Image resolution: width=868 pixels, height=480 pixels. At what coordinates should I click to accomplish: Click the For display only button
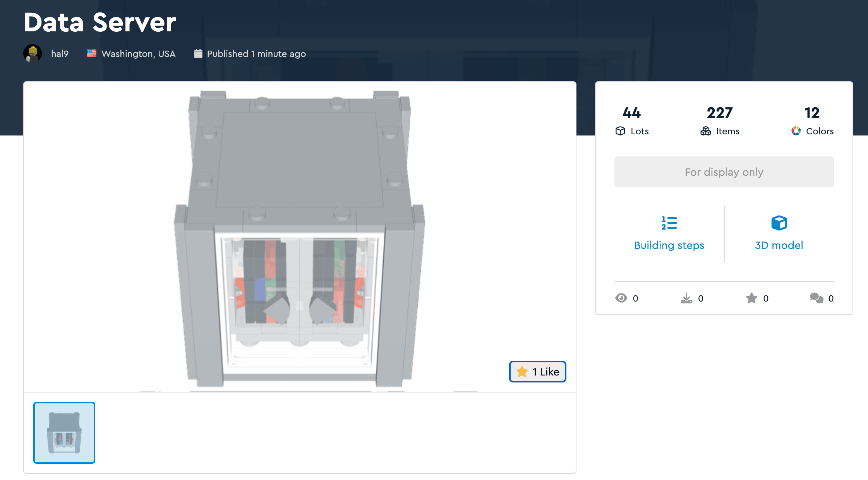(724, 172)
